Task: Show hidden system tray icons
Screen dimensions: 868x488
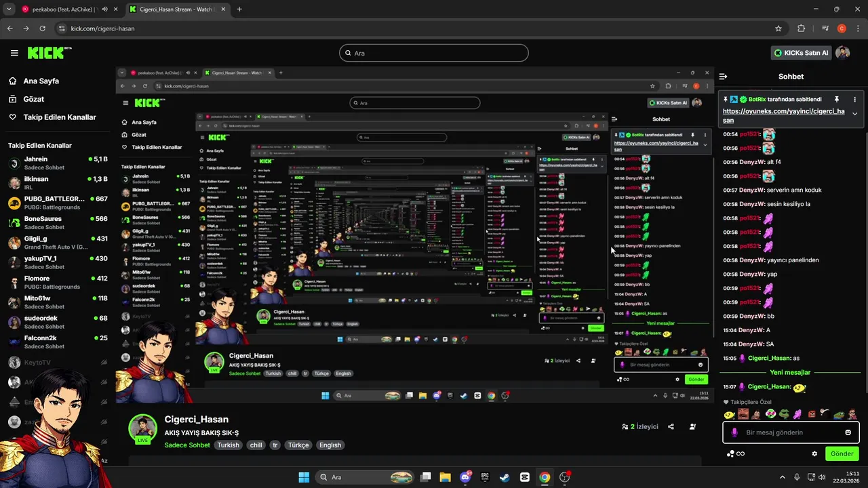Action: (x=782, y=477)
